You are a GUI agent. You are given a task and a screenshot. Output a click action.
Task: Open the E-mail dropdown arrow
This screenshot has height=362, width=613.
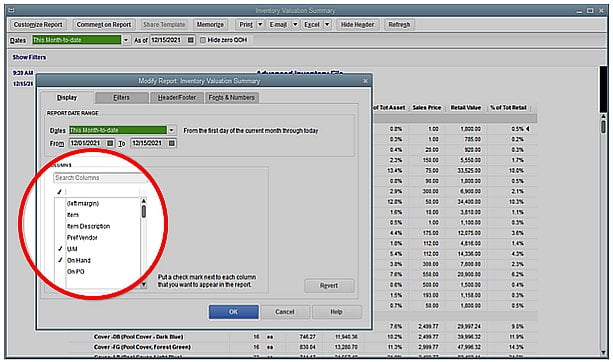click(x=295, y=25)
